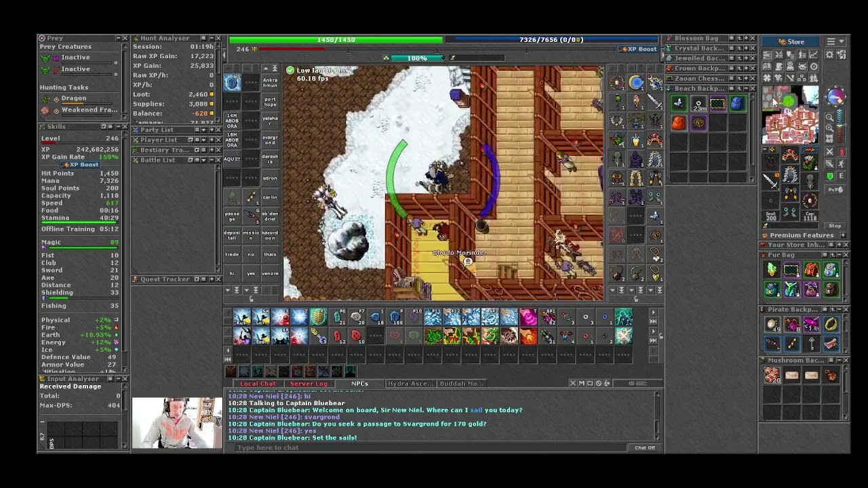
Task: Click the green health bar 1450/1450
Action: [336, 40]
